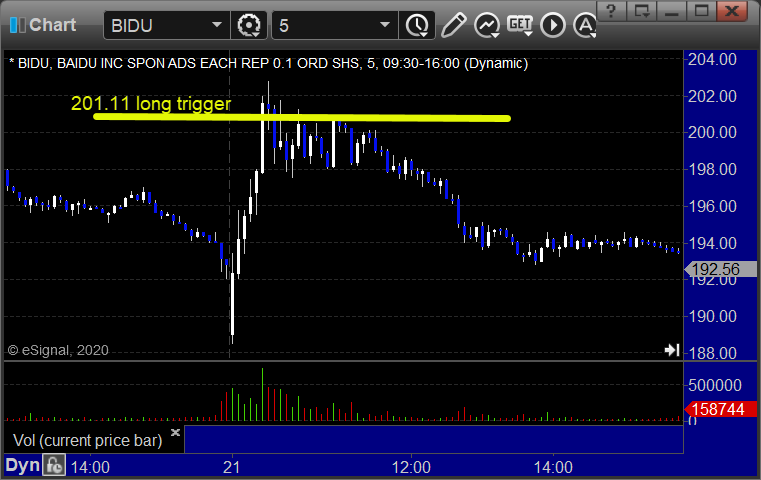Minimize the chart window

(672, 10)
